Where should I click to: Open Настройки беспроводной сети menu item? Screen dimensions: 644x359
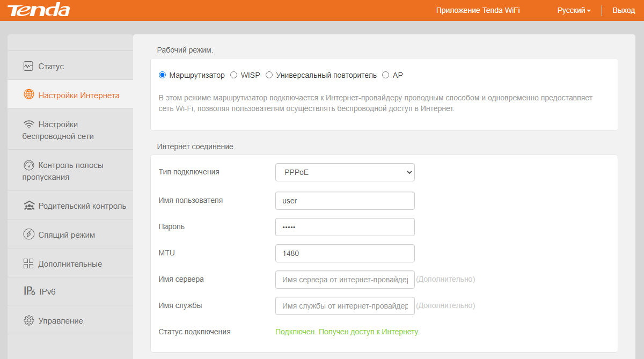coord(70,130)
